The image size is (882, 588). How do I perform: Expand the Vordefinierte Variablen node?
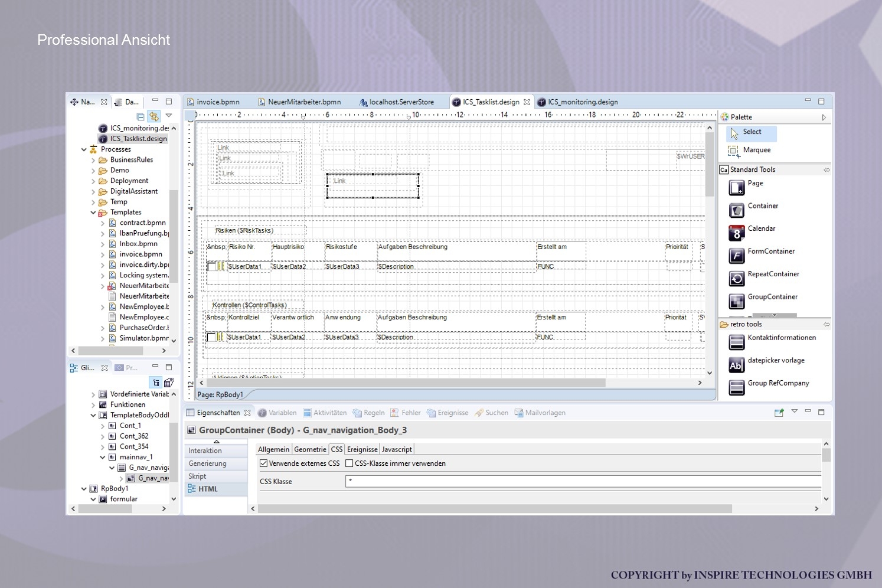(x=93, y=394)
